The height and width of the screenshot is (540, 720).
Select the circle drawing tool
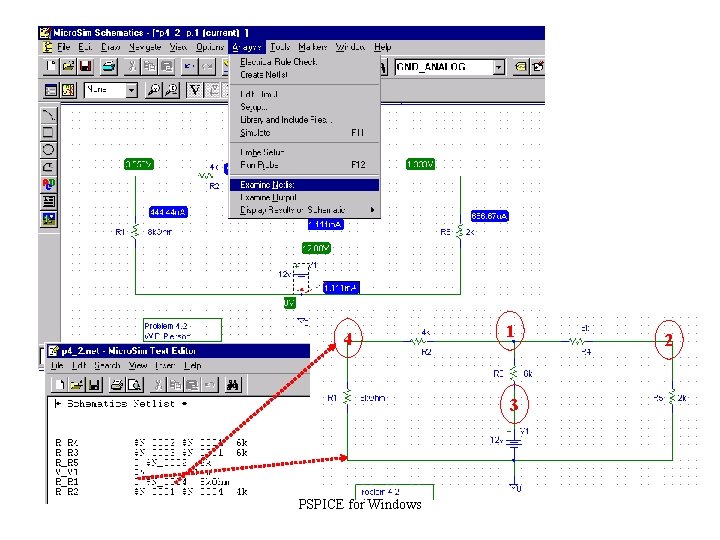(x=48, y=150)
